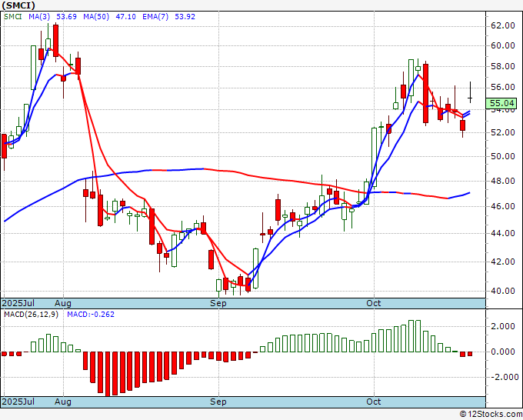The height and width of the screenshot is (420, 523).
Task: Click Sep on the price chart axis
Action: pyautogui.click(x=218, y=303)
